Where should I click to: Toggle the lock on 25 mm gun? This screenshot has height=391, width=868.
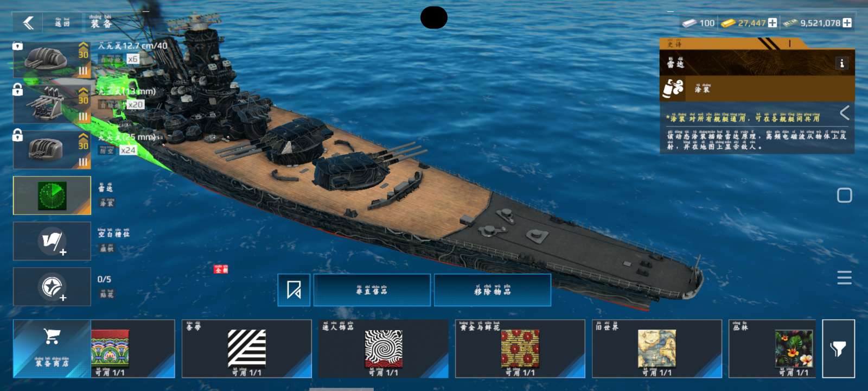click(18, 135)
